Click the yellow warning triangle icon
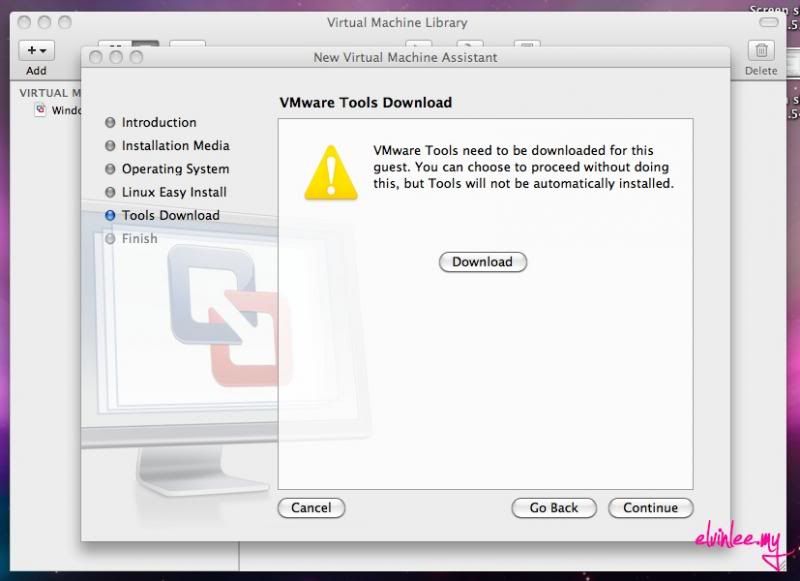The height and width of the screenshot is (581, 800). pos(331,172)
